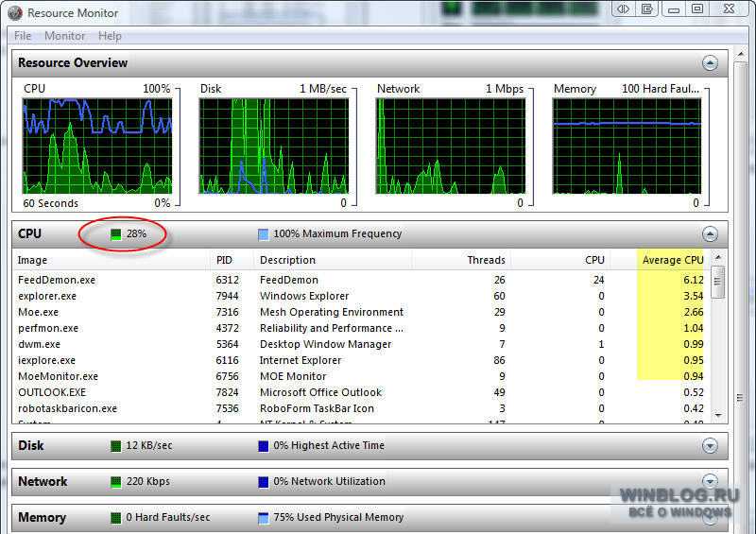Screen dimensions: 756x534
Task: Click the average CPU value 6.12
Action: point(694,280)
